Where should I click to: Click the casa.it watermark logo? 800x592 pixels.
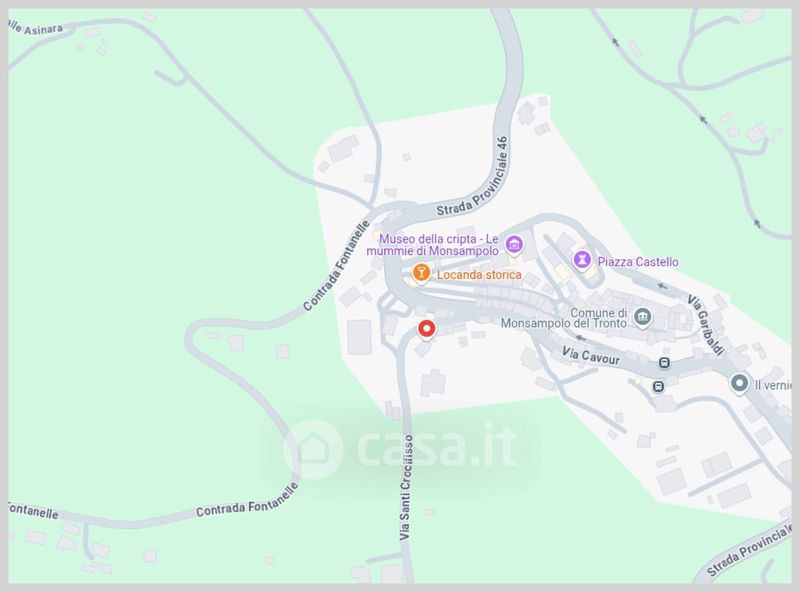coord(401,449)
